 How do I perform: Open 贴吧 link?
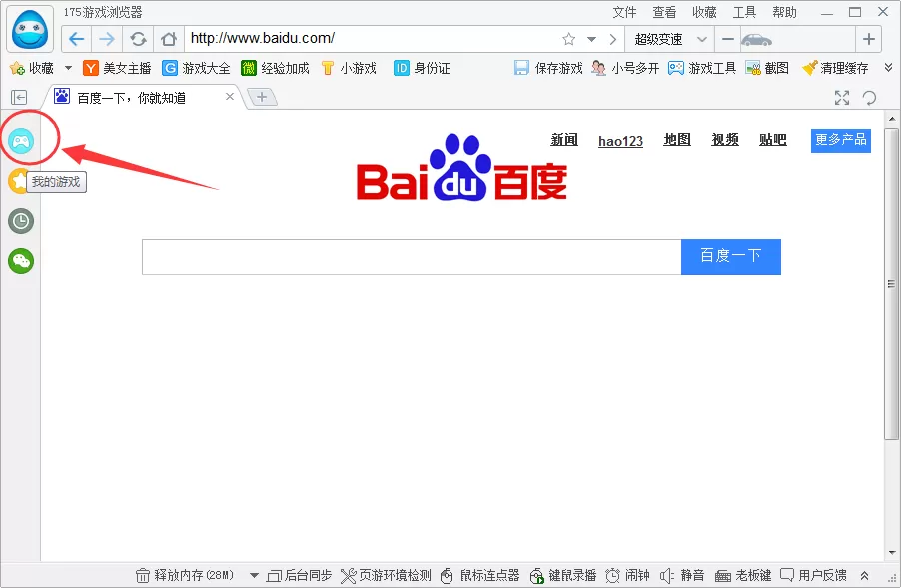point(773,140)
